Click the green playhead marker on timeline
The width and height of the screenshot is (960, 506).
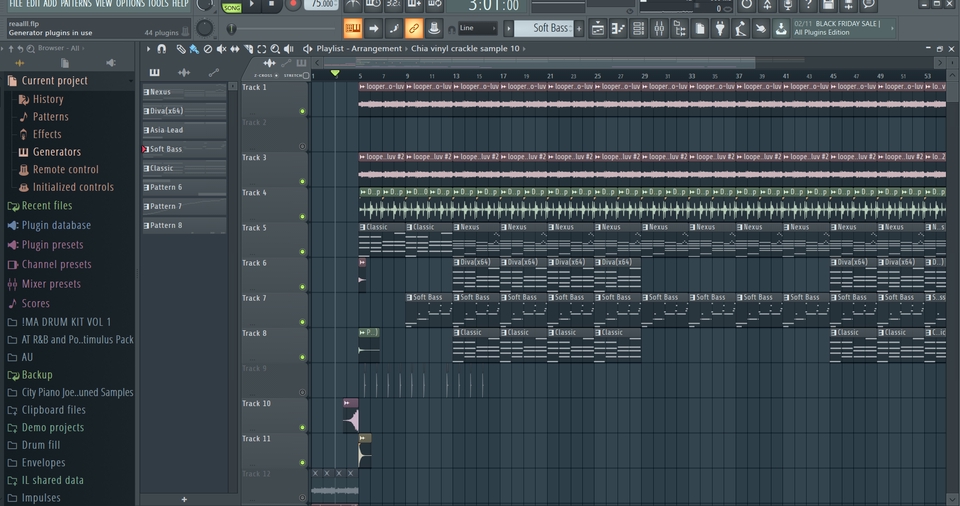[335, 74]
